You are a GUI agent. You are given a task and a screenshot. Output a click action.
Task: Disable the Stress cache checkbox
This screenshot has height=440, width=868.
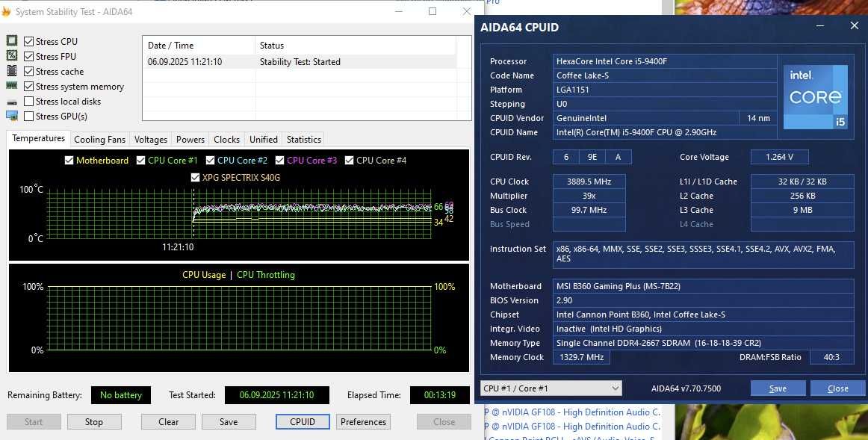[29, 71]
